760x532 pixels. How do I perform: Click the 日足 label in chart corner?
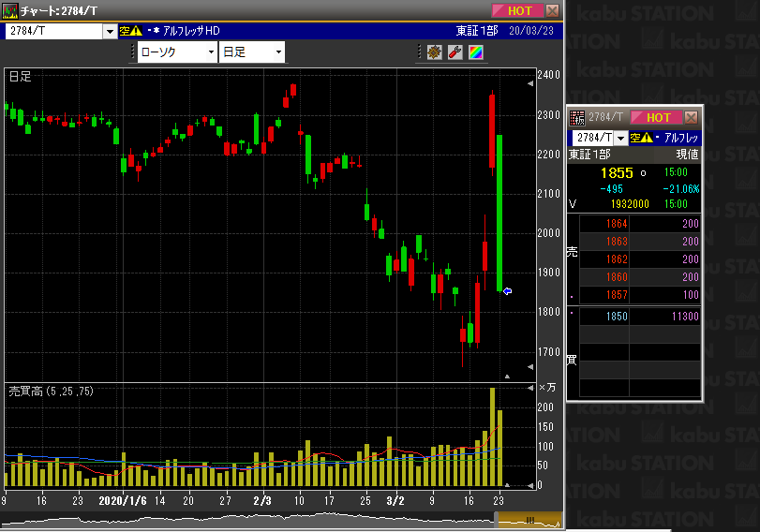click(20, 77)
